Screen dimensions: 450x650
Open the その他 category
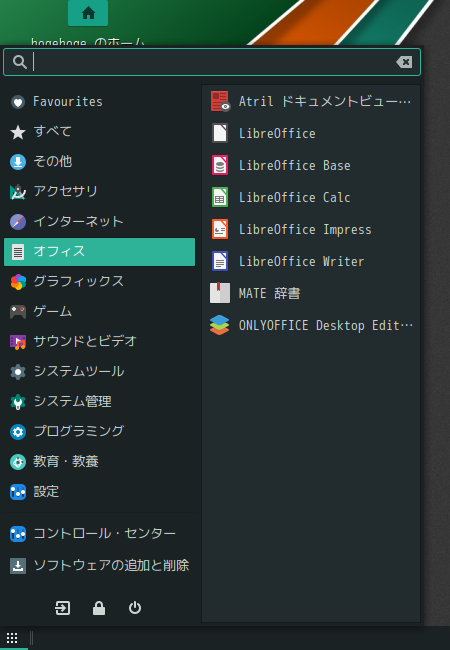coord(99,162)
